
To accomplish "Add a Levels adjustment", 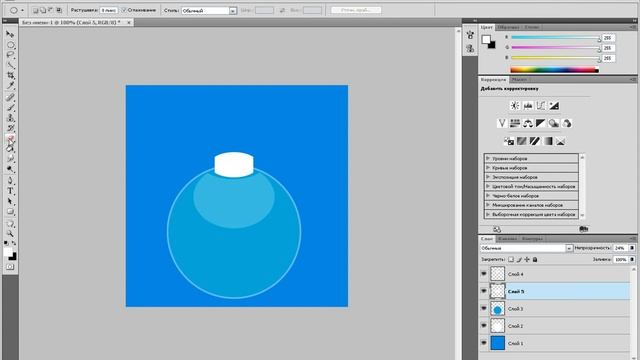I will (x=528, y=106).
